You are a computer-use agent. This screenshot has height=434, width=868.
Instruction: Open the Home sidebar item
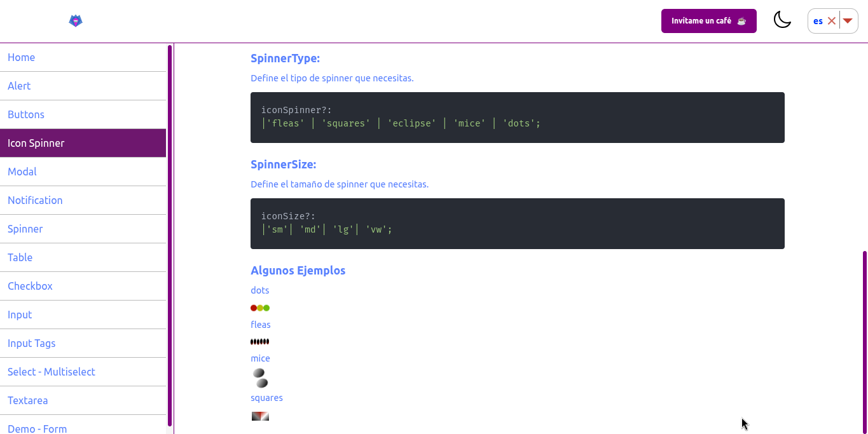(21, 57)
